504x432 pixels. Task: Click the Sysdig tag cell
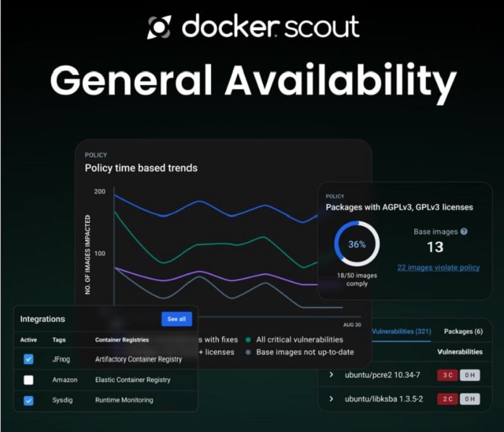tap(62, 400)
